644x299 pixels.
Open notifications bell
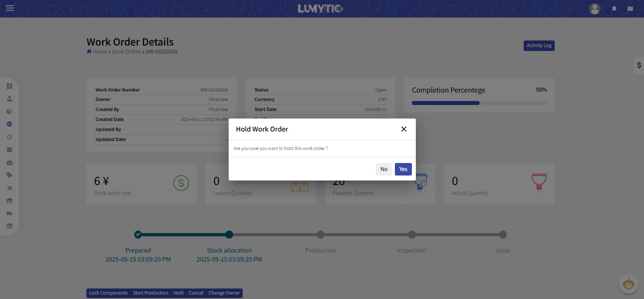614,8
